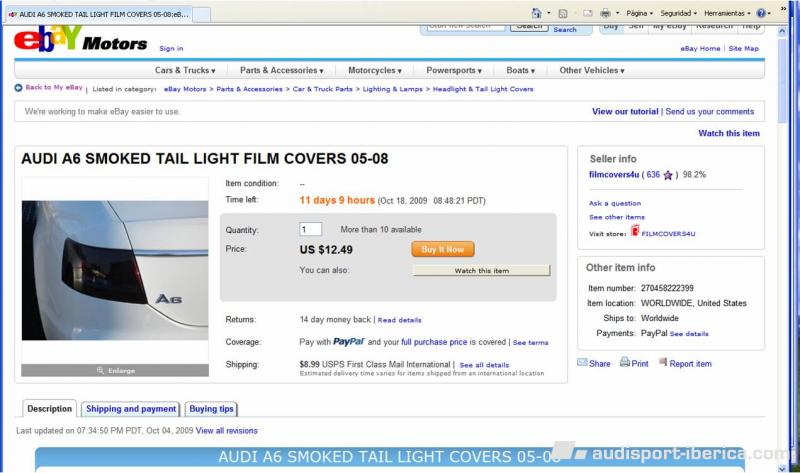Click Ask a question link

coord(615,203)
